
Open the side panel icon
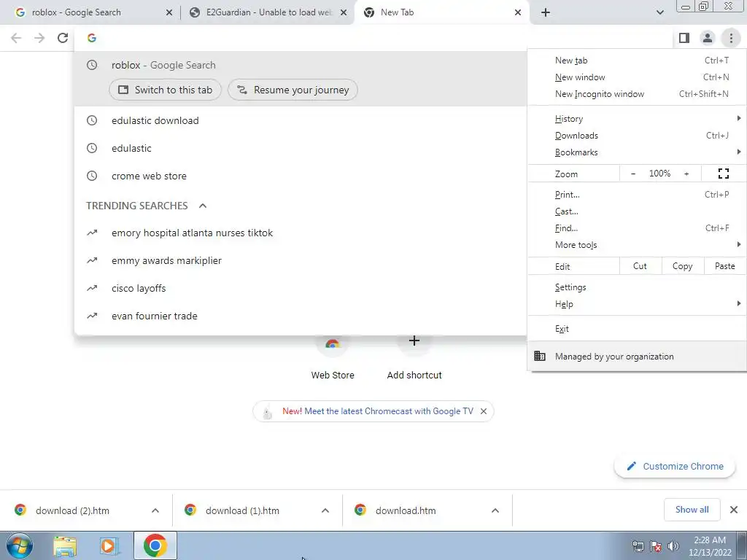point(684,38)
